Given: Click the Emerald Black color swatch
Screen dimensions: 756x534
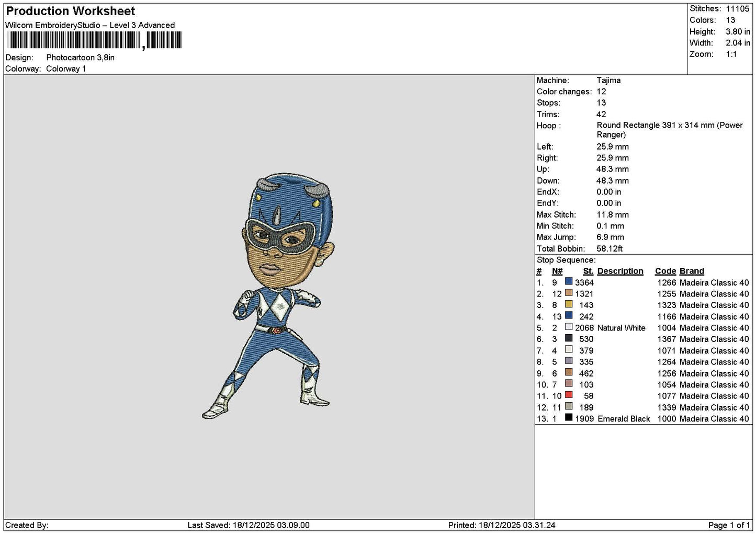Looking at the screenshot, I should click(568, 418).
